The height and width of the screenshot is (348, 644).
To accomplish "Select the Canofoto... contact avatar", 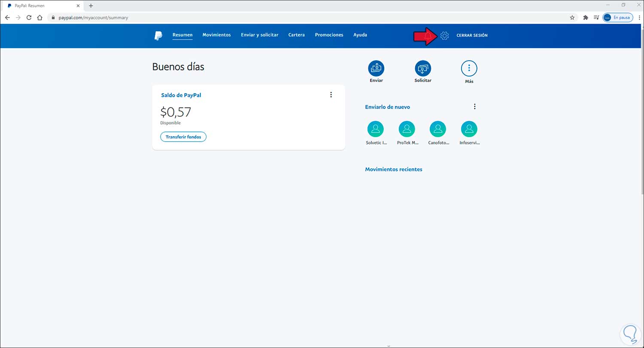I will pyautogui.click(x=438, y=129).
